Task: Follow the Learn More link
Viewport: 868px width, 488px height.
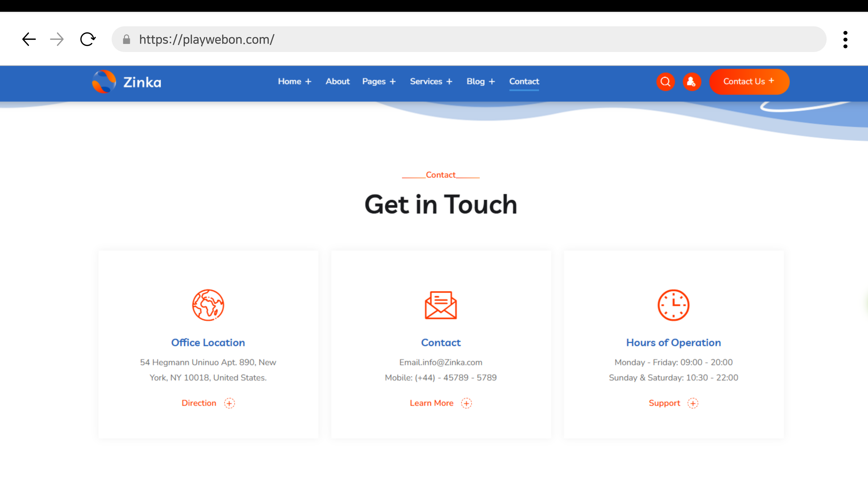Action: click(432, 403)
